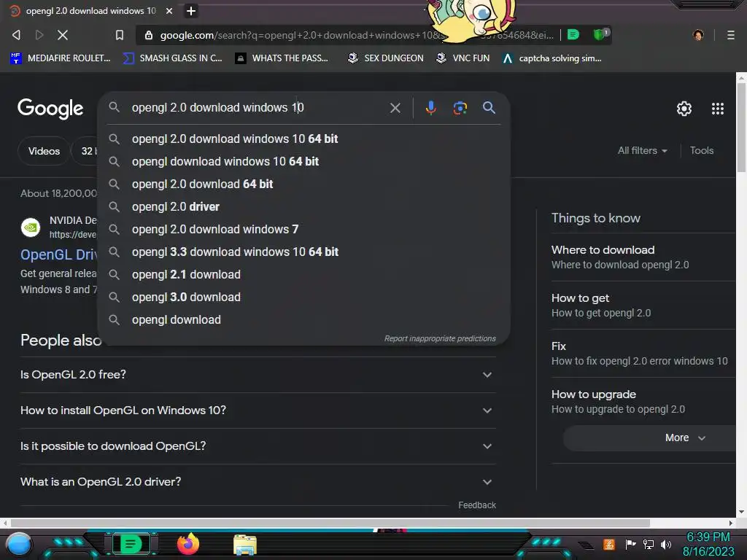The image size is (747, 560).
Task: Open the new tab button
Action: 191,10
